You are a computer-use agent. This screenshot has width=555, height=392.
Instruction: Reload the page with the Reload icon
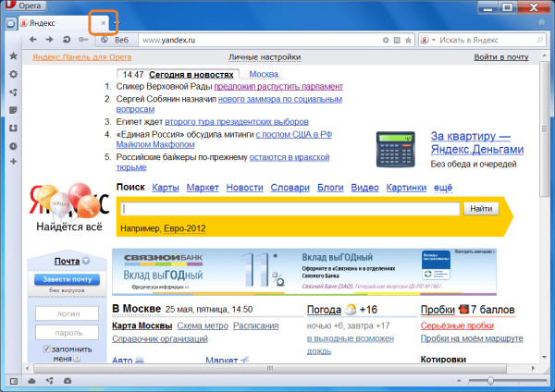pyautogui.click(x=67, y=40)
